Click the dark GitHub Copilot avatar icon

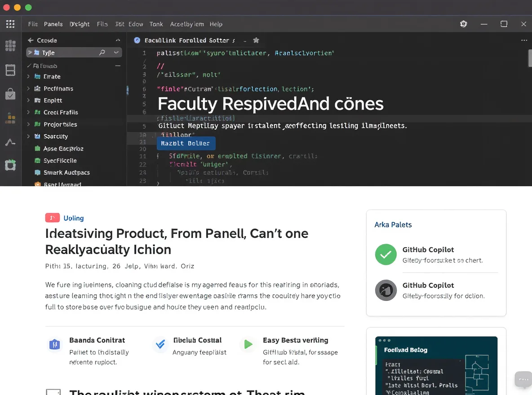pos(386,290)
